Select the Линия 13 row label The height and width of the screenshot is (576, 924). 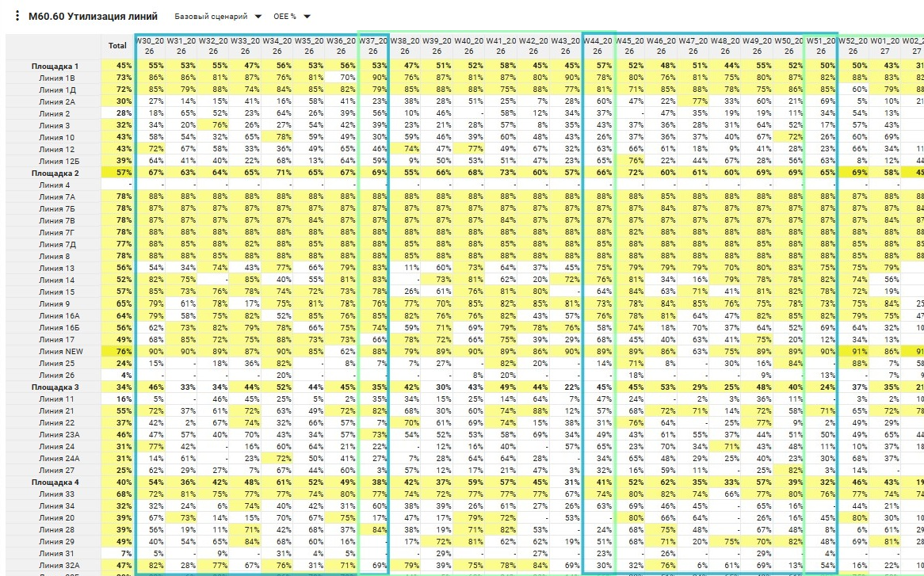coord(56,268)
